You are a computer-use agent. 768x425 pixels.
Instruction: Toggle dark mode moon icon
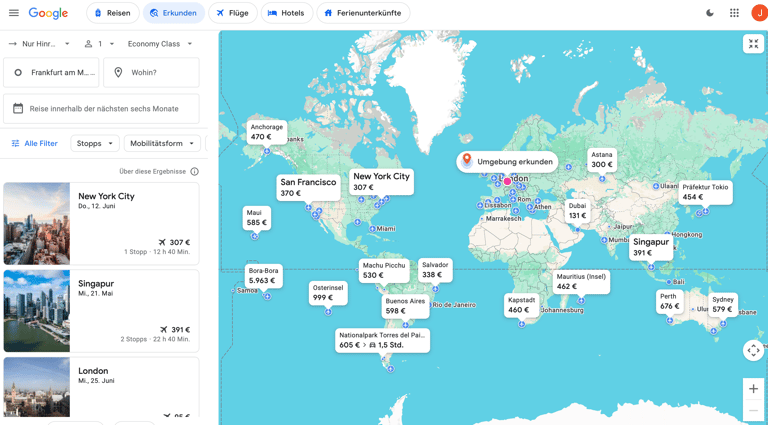pyautogui.click(x=710, y=13)
